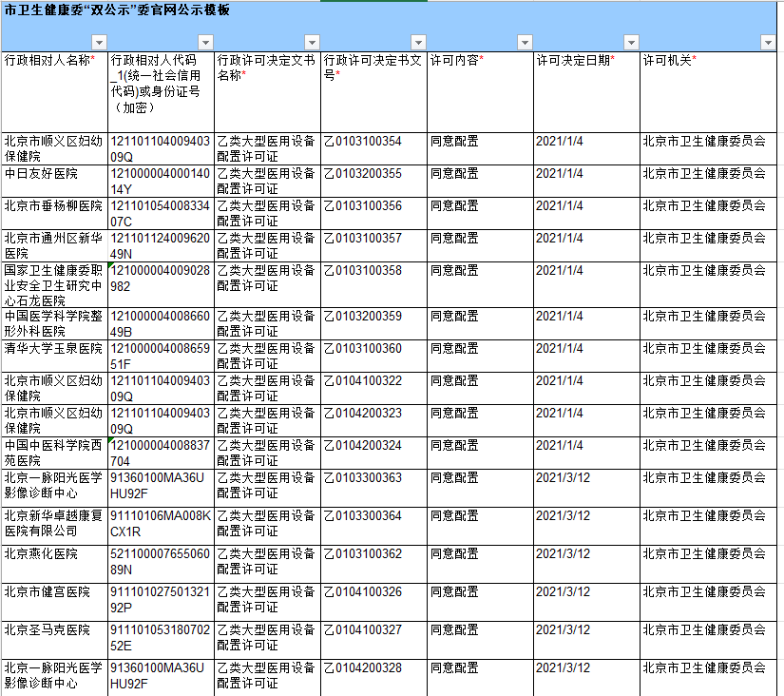Viewport: 784px width, 696px height.
Task: Click the cell 中国医学科学院整形外科医院
Action: [54, 323]
